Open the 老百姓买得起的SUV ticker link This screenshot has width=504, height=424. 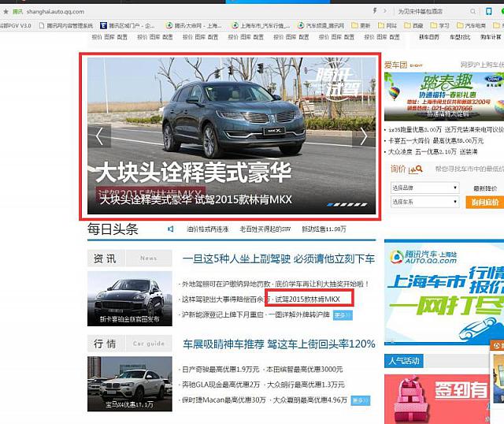265,229
